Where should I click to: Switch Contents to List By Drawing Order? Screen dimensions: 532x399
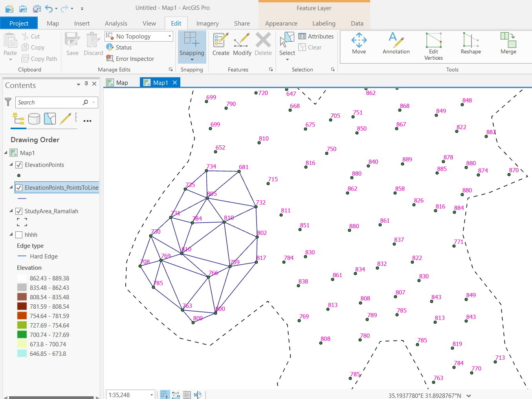click(x=18, y=119)
